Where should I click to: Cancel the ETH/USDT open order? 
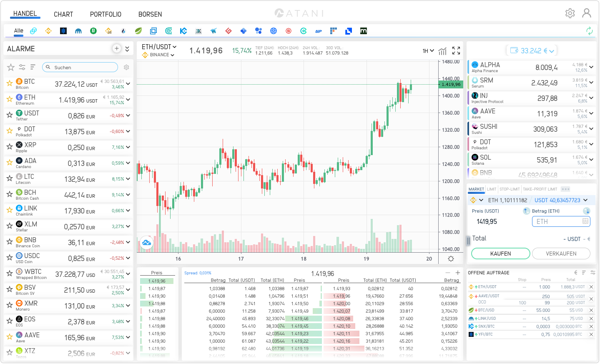coord(591,287)
